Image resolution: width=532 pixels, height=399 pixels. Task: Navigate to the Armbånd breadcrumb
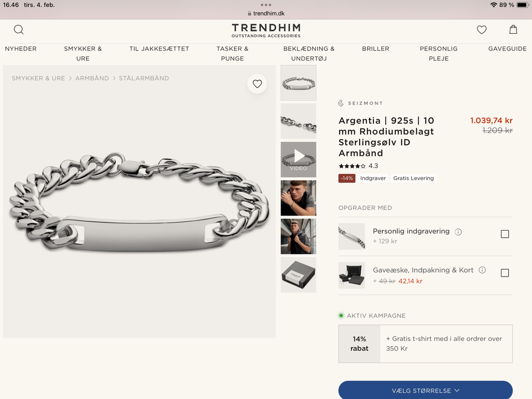click(92, 78)
